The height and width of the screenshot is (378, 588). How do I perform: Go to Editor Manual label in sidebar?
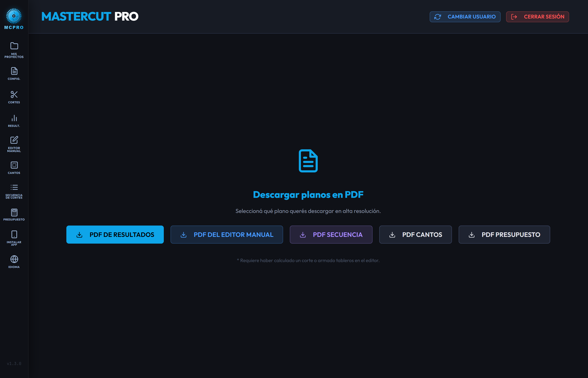tap(14, 150)
